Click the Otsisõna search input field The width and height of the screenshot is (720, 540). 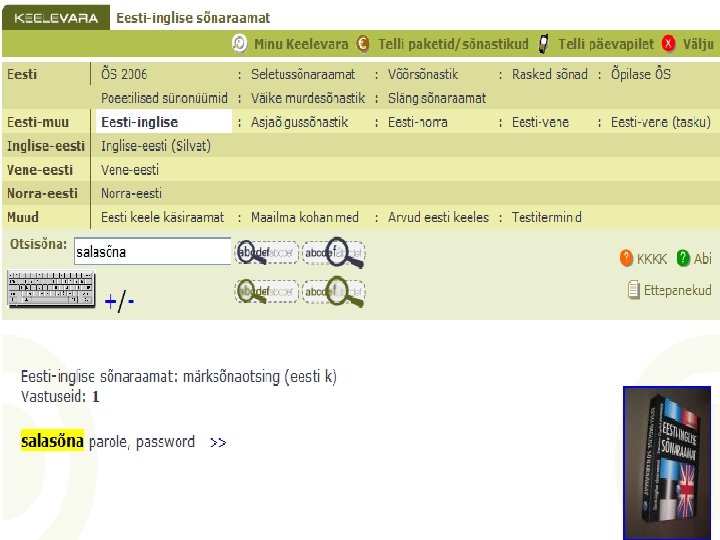point(152,251)
